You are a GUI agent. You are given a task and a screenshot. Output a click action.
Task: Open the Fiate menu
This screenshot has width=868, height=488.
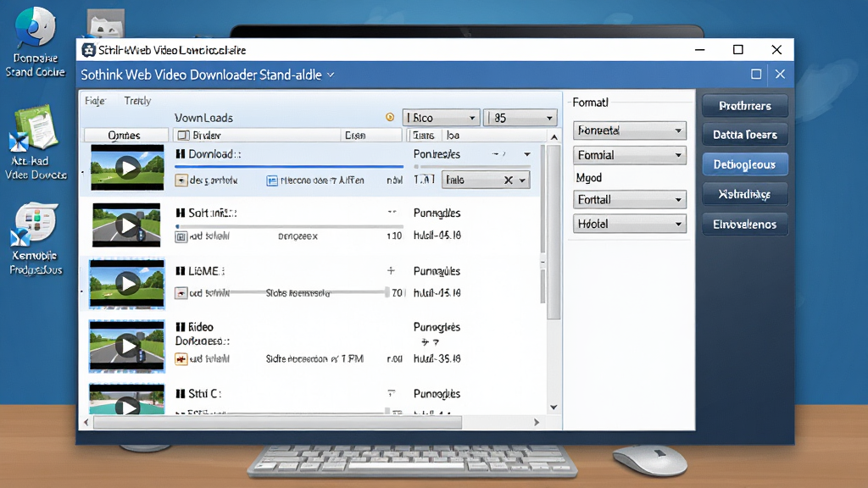coord(95,101)
